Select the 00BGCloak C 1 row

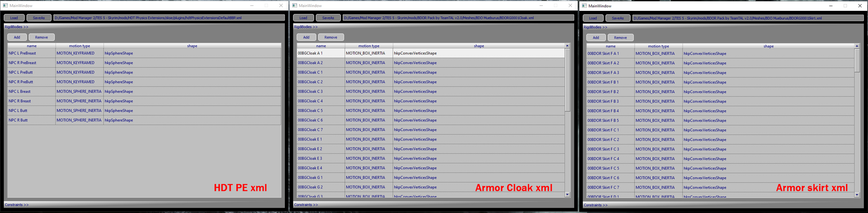[x=431, y=72]
